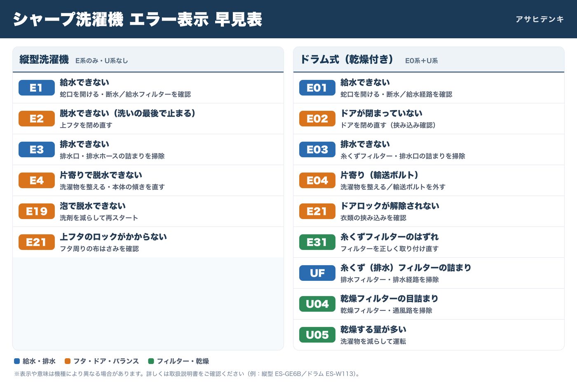
Task: Click the orange フタ・ドア・バランス legend swatch
Action: (x=68, y=361)
